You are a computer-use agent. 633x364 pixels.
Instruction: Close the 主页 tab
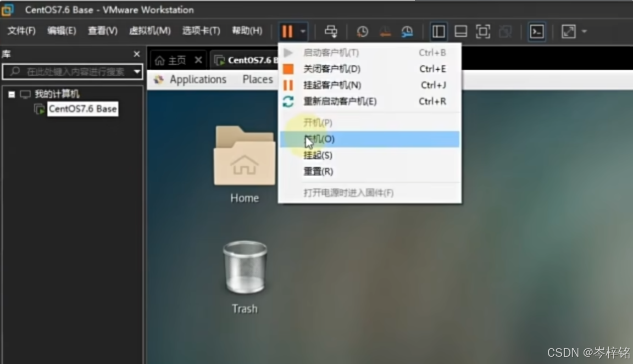click(198, 60)
